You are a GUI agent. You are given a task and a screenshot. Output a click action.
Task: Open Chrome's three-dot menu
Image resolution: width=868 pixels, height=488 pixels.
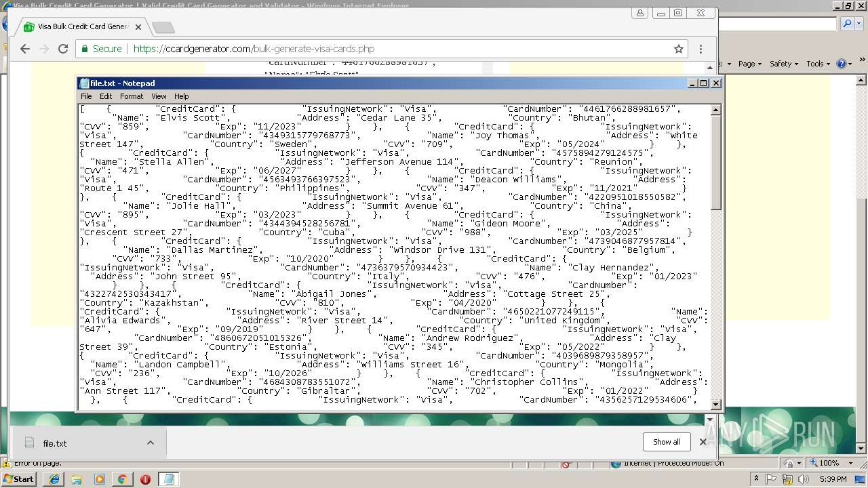pyautogui.click(x=701, y=49)
